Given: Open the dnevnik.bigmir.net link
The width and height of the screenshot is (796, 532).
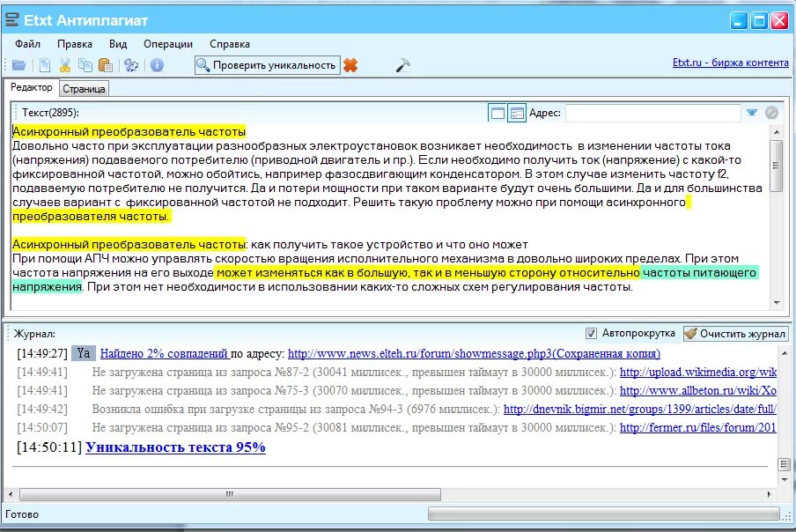Looking at the screenshot, I should [639, 410].
